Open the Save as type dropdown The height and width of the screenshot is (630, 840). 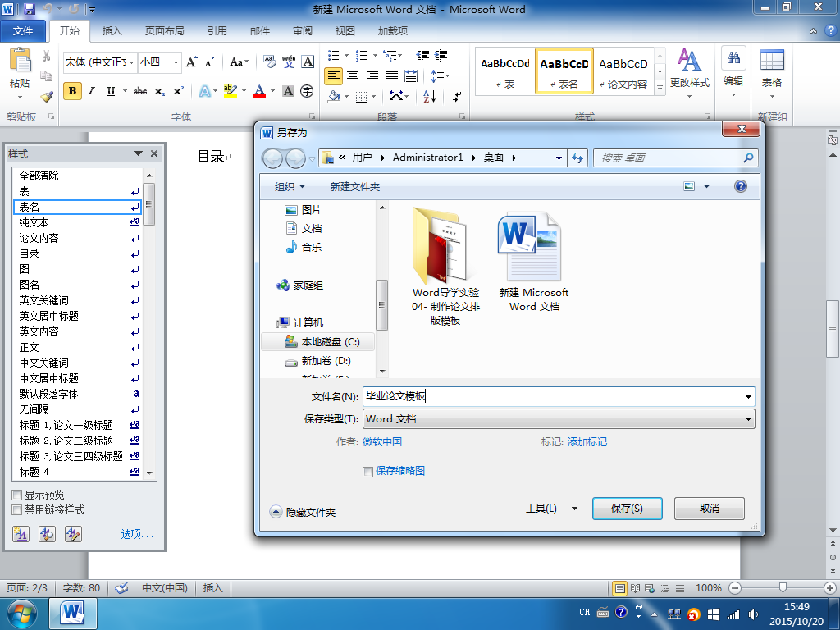point(748,419)
